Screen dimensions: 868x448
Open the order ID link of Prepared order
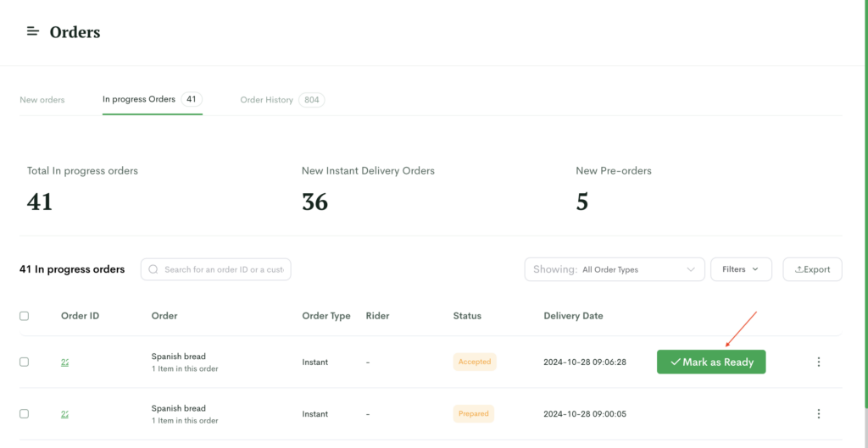[64, 414]
